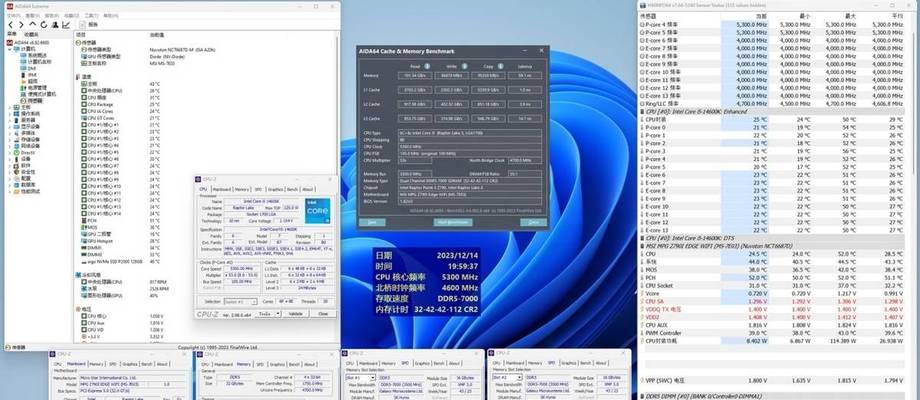Click Intel Core logo in CPU-Z
920x400 pixels.
point(318,211)
